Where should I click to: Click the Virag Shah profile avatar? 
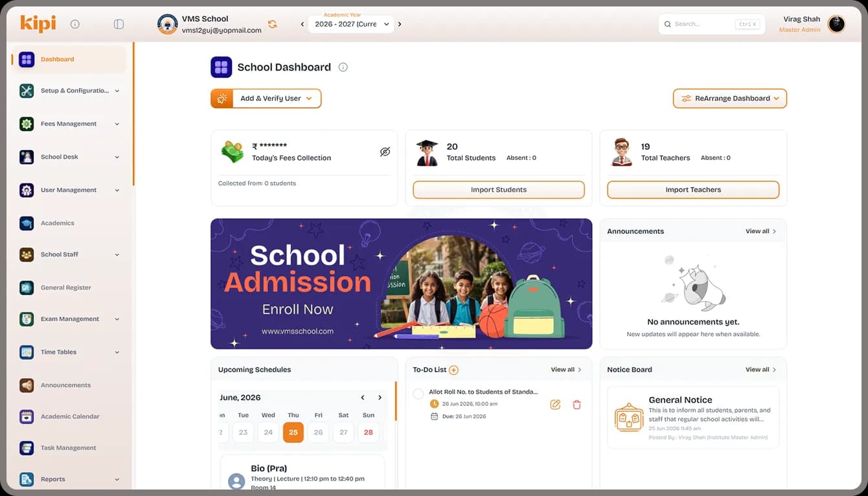836,25
